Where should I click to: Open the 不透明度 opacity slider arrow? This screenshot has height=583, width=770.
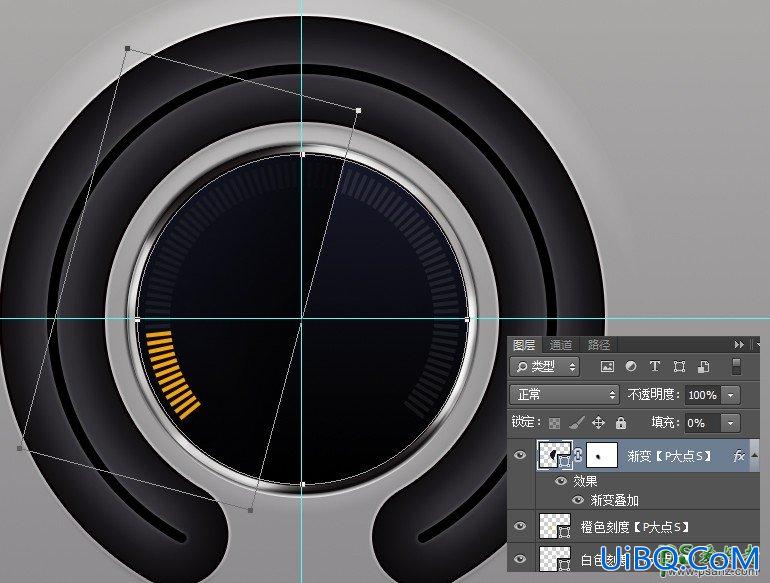[x=731, y=395]
